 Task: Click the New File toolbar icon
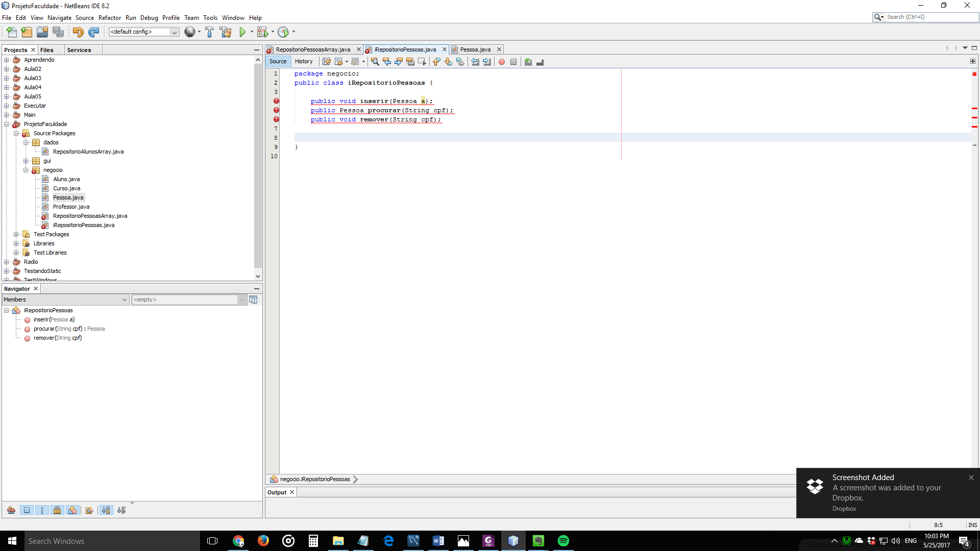(x=11, y=32)
